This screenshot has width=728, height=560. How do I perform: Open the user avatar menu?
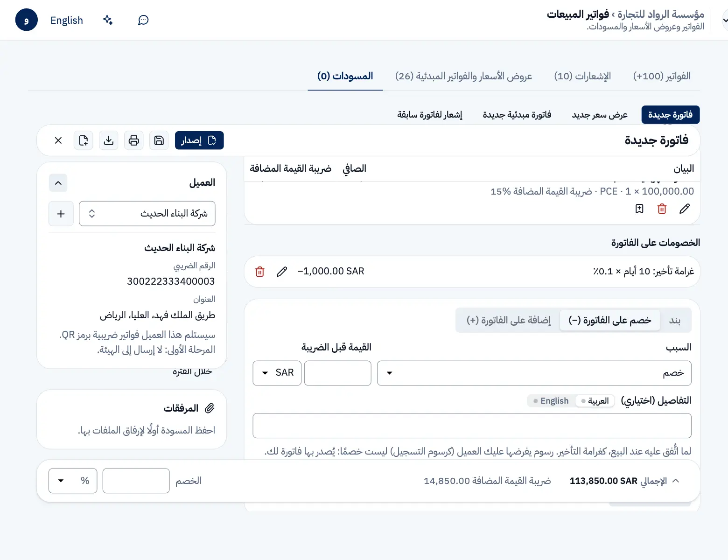point(26,20)
